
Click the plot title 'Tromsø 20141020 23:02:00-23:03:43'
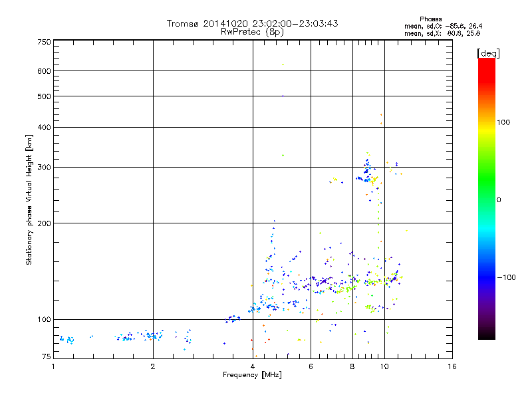coord(252,23)
